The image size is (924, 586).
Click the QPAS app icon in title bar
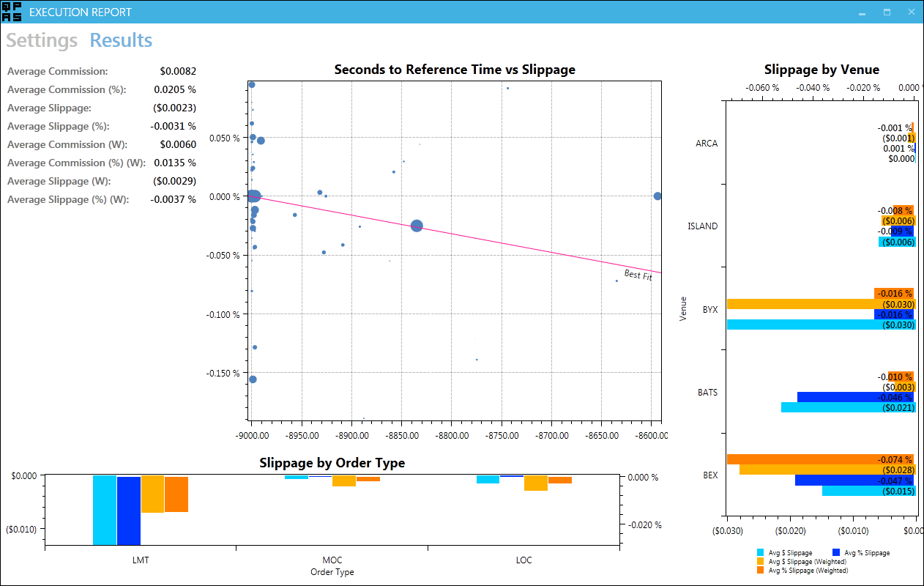[x=12, y=12]
